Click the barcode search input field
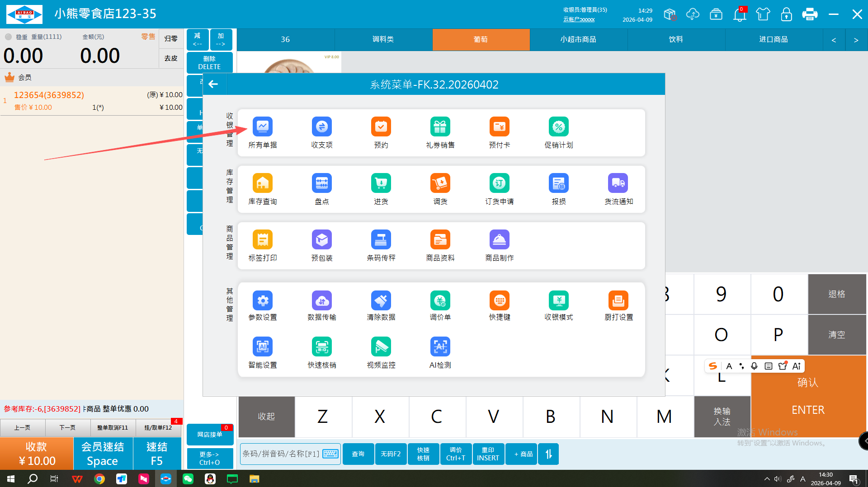Screen dimensions: 868x487 281,454
